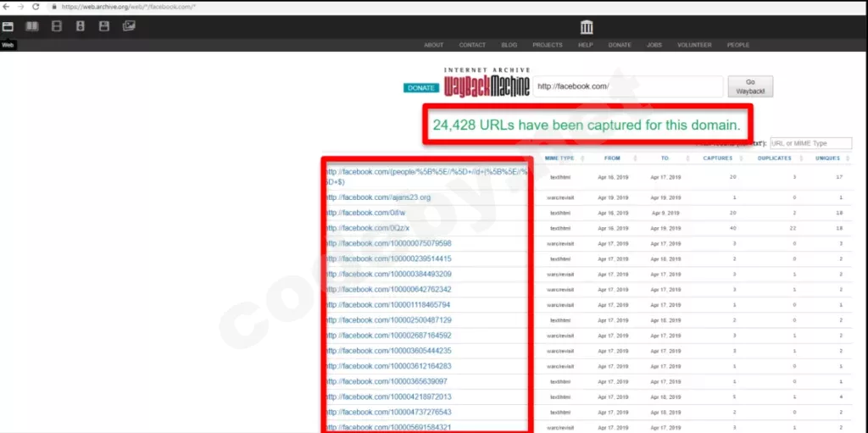Open the Texts (book) archive icon

(32, 26)
